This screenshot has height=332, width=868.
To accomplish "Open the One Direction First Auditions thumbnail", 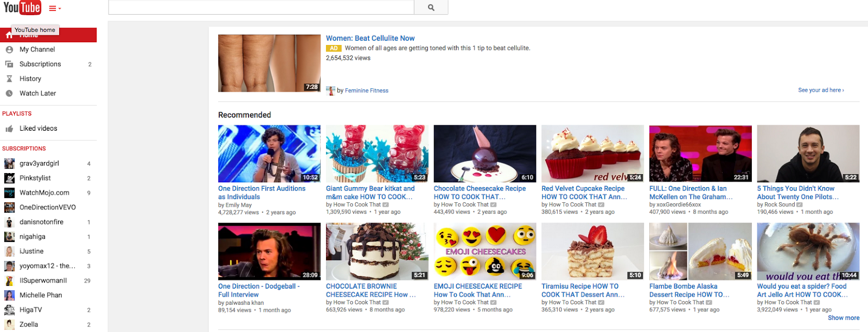I will click(x=269, y=154).
